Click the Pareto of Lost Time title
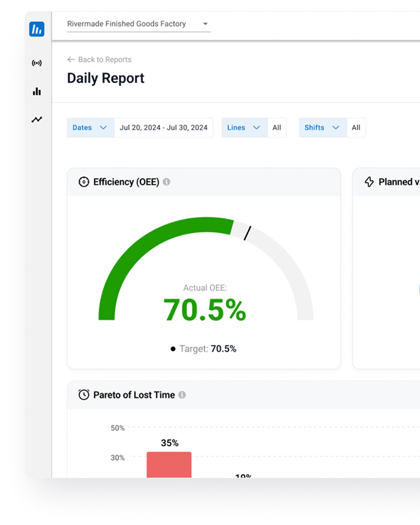 [134, 395]
